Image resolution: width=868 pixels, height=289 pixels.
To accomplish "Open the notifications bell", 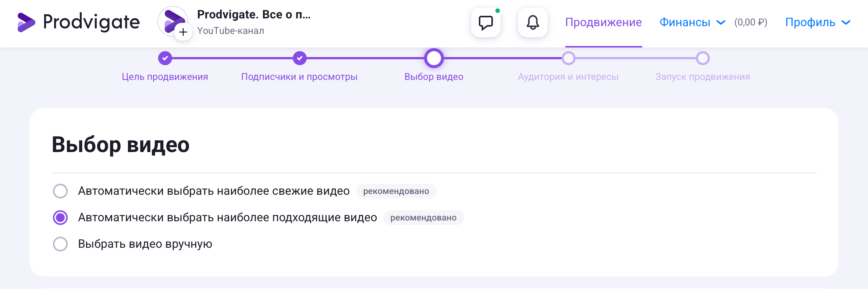I will pyautogui.click(x=533, y=22).
